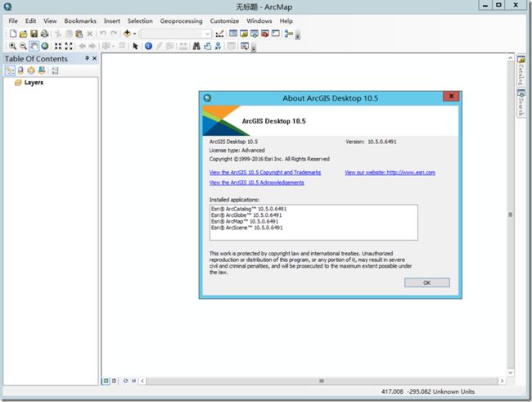
Task: Open the Find Route tool
Action: [207, 46]
